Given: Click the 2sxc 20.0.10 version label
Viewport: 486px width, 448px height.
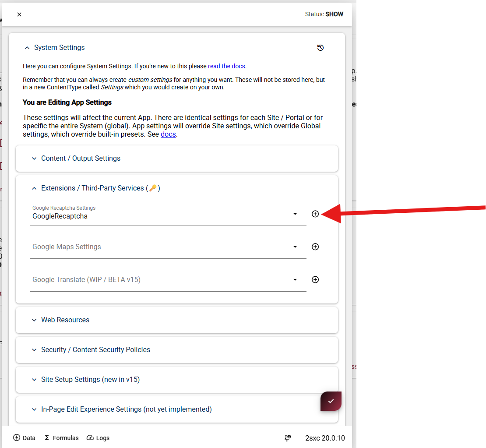Looking at the screenshot, I should 325,438.
